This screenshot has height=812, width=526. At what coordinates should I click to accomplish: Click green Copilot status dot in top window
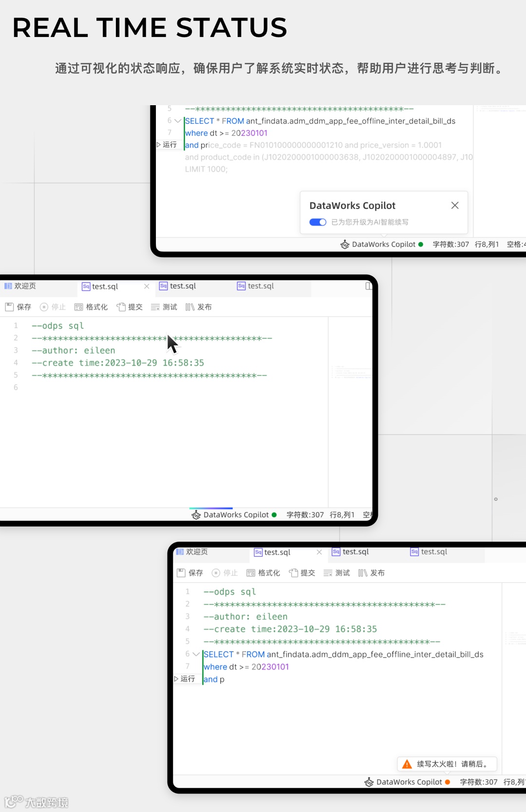[421, 245]
